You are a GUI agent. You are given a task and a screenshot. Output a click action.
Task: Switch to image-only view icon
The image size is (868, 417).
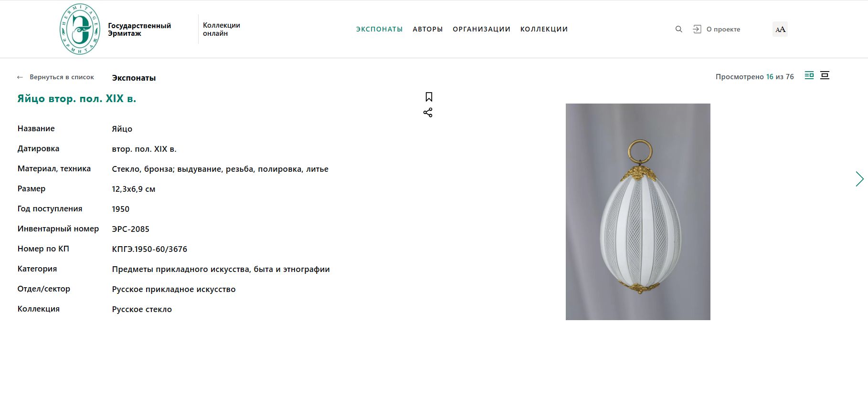tap(825, 75)
